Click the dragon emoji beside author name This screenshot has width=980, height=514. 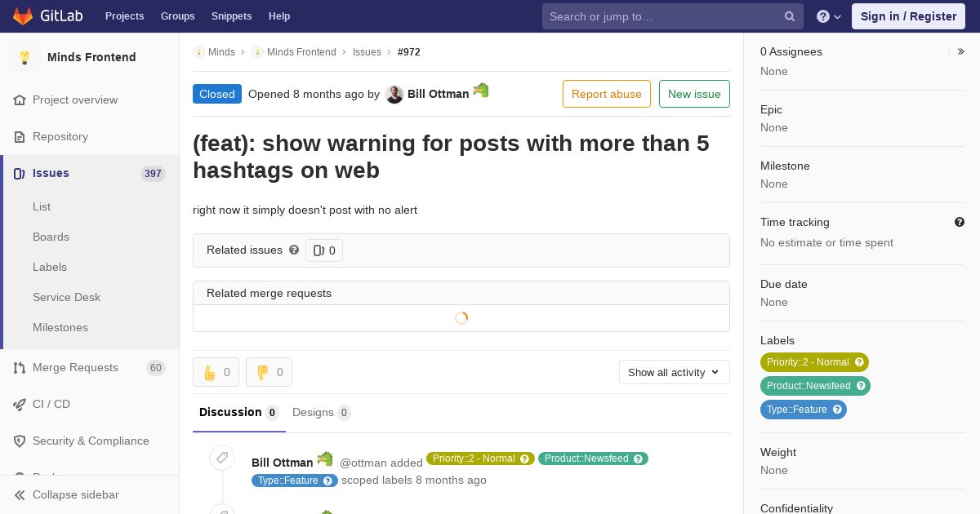click(481, 90)
